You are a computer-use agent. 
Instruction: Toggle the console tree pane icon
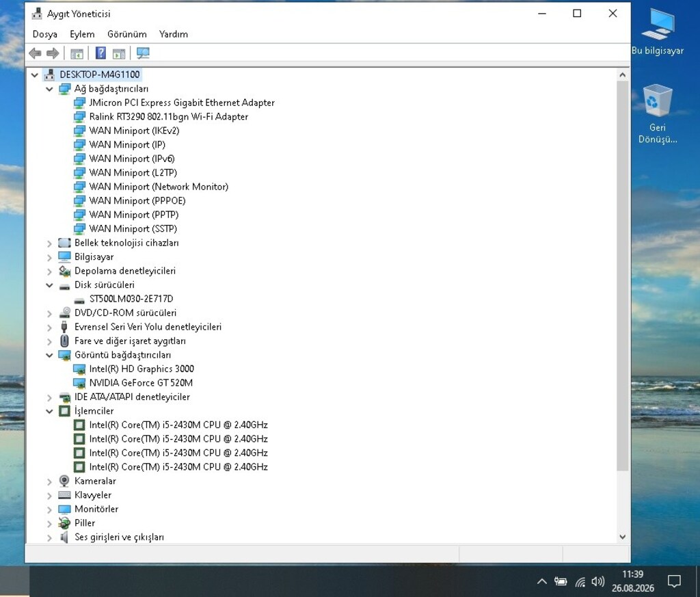pos(77,53)
